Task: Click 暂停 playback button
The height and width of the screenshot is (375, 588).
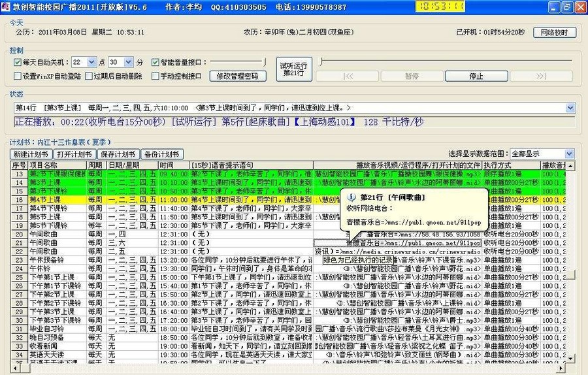Action: (x=412, y=76)
